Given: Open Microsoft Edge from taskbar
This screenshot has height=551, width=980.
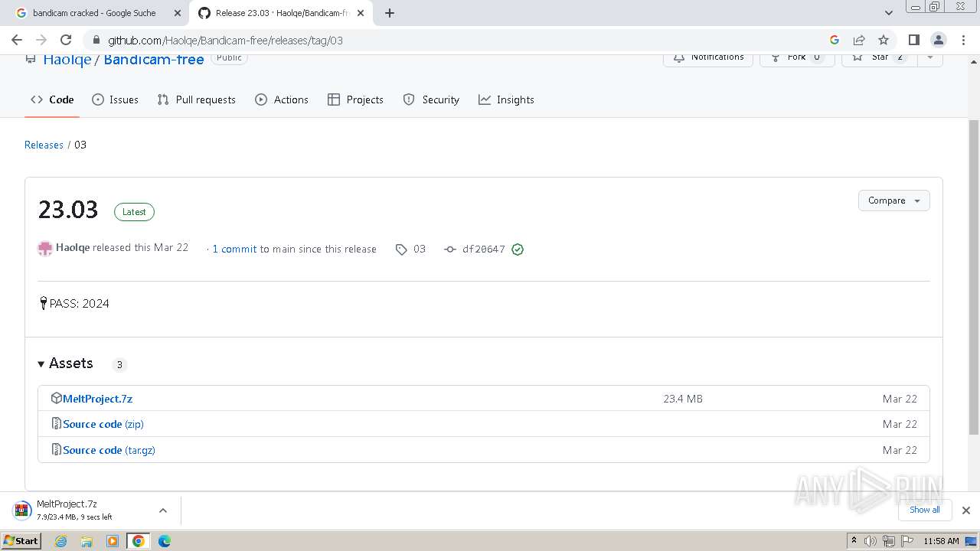Looking at the screenshot, I should coord(165,541).
